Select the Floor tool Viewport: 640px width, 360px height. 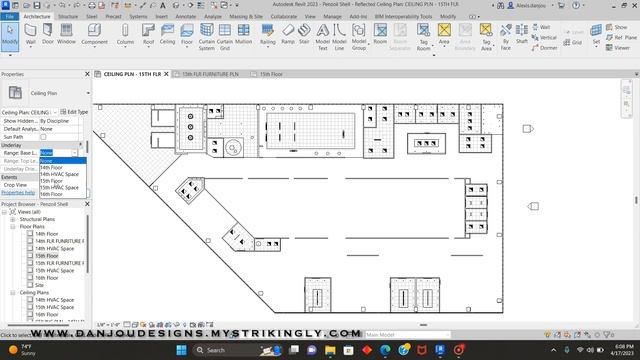click(x=187, y=35)
